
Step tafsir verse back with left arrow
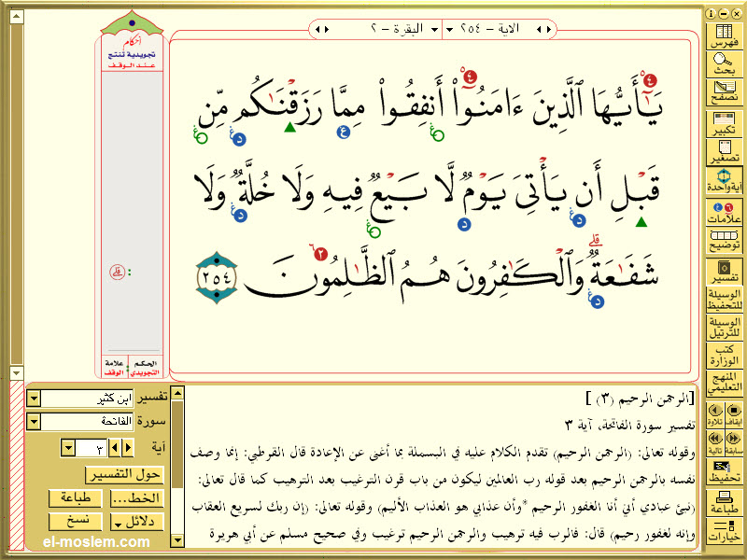(x=114, y=448)
